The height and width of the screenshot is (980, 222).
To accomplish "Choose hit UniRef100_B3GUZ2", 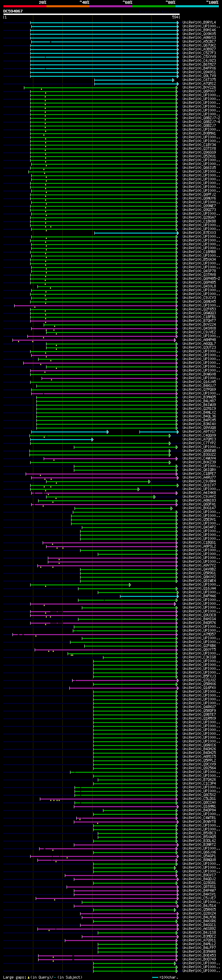I will pyautogui.click(x=199, y=455).
